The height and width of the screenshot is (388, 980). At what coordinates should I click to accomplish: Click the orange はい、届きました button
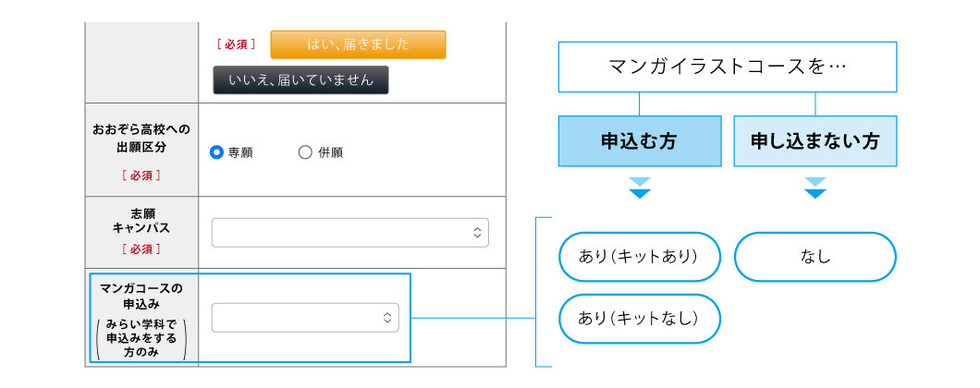(x=358, y=44)
